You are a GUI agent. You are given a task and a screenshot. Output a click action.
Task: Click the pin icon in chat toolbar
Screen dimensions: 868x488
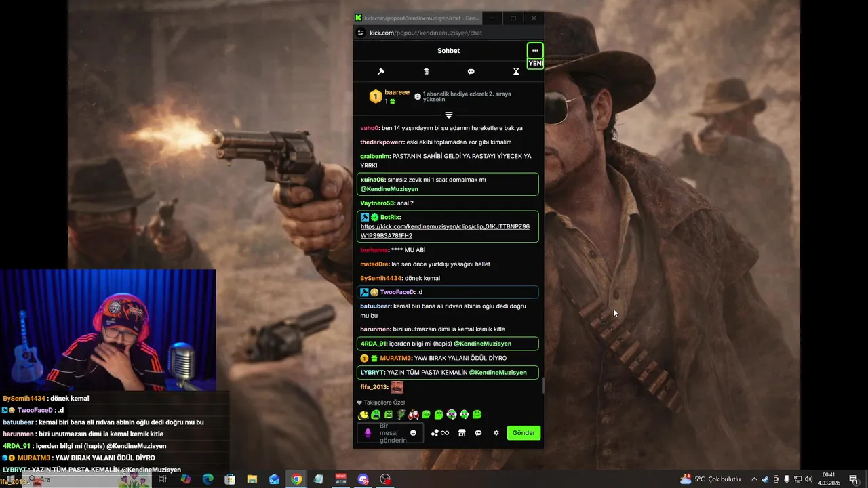[x=381, y=71]
